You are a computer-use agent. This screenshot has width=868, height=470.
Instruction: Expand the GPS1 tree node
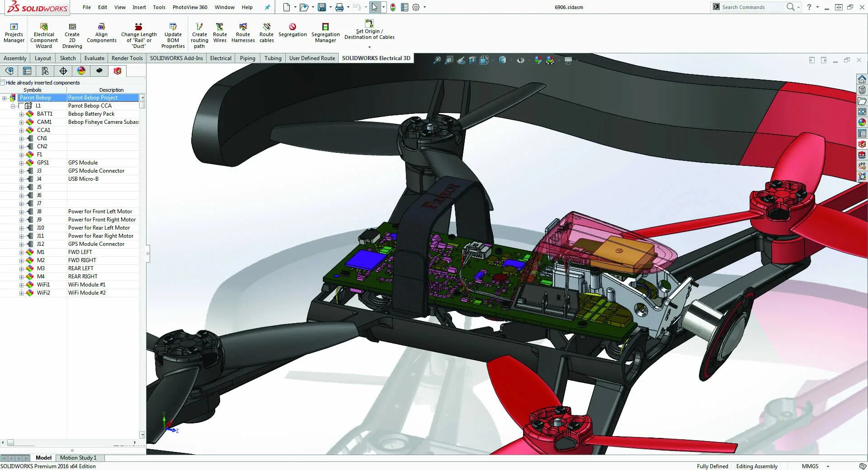pos(21,163)
